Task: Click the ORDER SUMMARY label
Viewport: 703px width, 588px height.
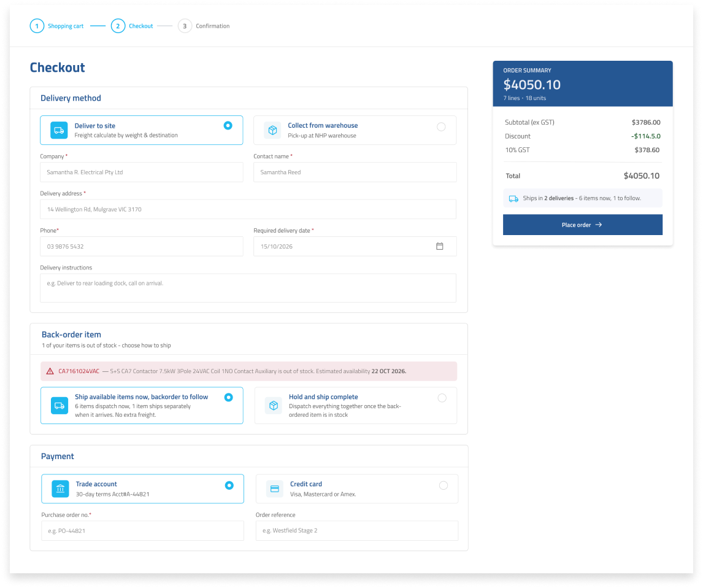Action: pos(528,71)
